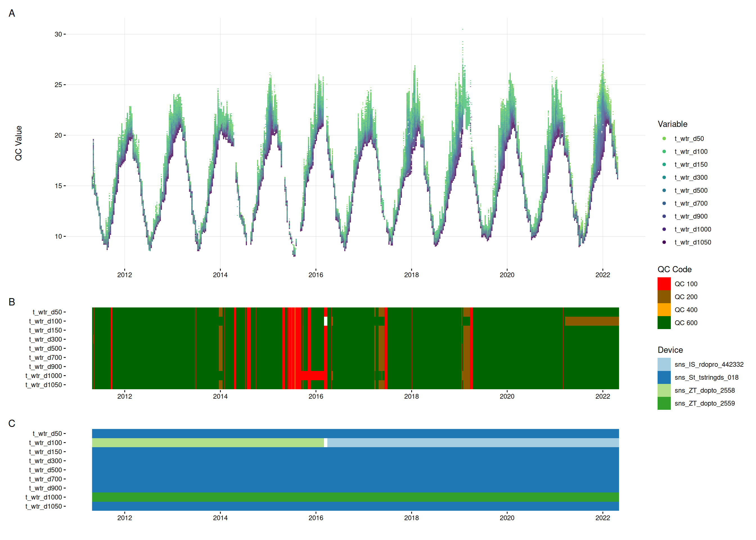Click the t_wtr_d700 legend dot
Screen dimensions: 756x540
click(x=664, y=204)
